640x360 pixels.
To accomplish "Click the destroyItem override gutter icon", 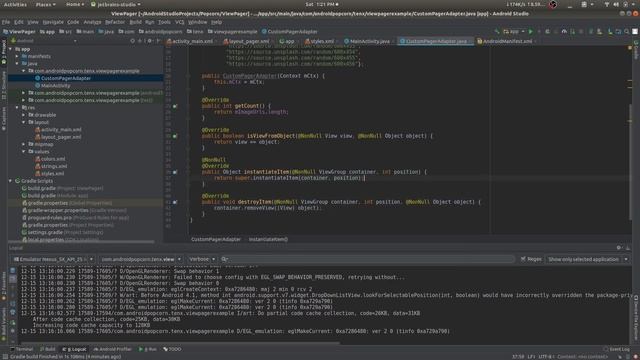I will coord(175,202).
